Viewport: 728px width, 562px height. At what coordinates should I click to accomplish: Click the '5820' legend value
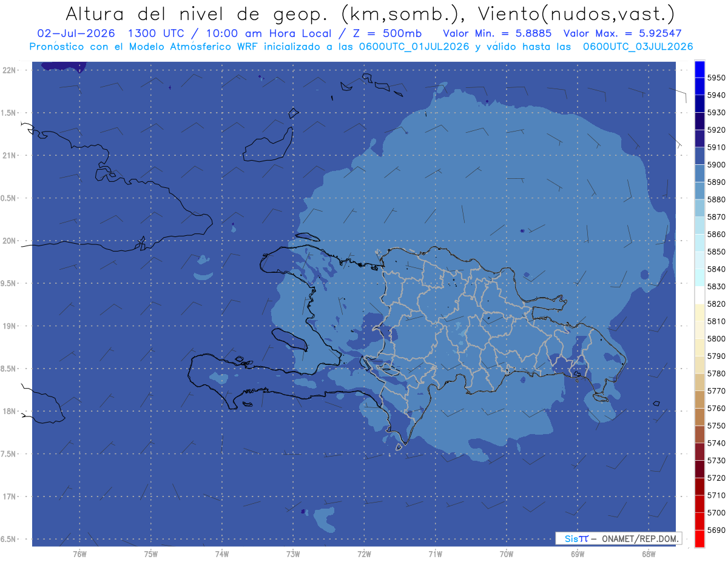[x=716, y=304]
